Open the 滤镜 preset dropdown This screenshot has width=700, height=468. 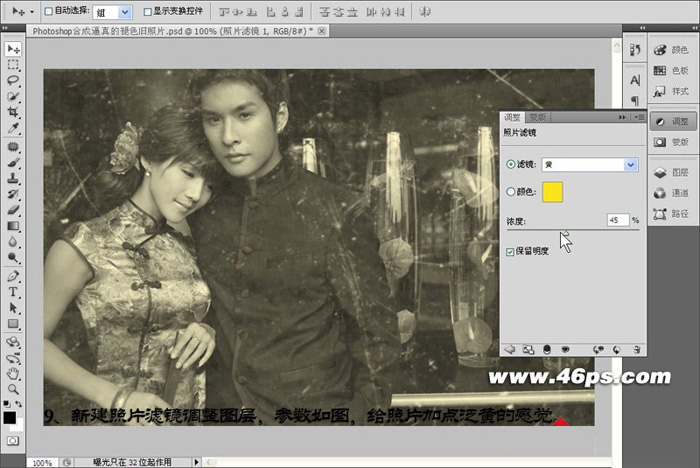pyautogui.click(x=630, y=164)
